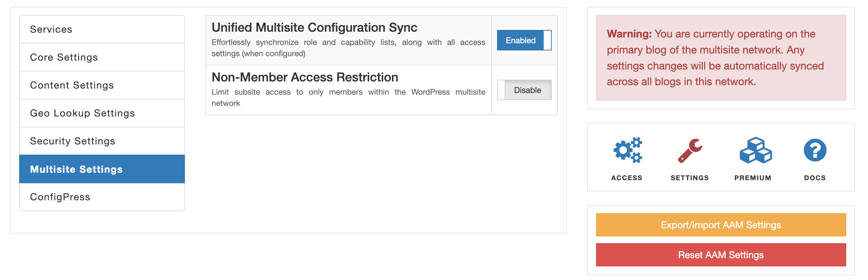Select the Multisite Settings item
The width and height of the screenshot is (868, 280).
point(102,169)
